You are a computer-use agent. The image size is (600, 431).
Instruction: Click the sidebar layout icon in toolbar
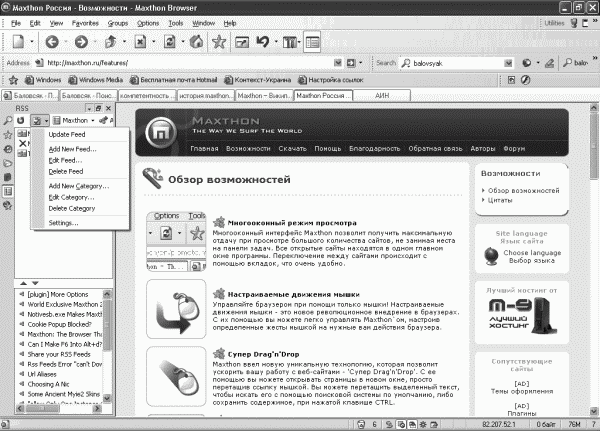click(313, 41)
